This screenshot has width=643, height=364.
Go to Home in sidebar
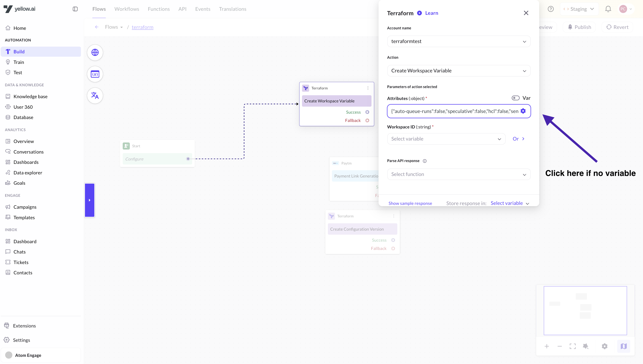[x=41, y=28]
